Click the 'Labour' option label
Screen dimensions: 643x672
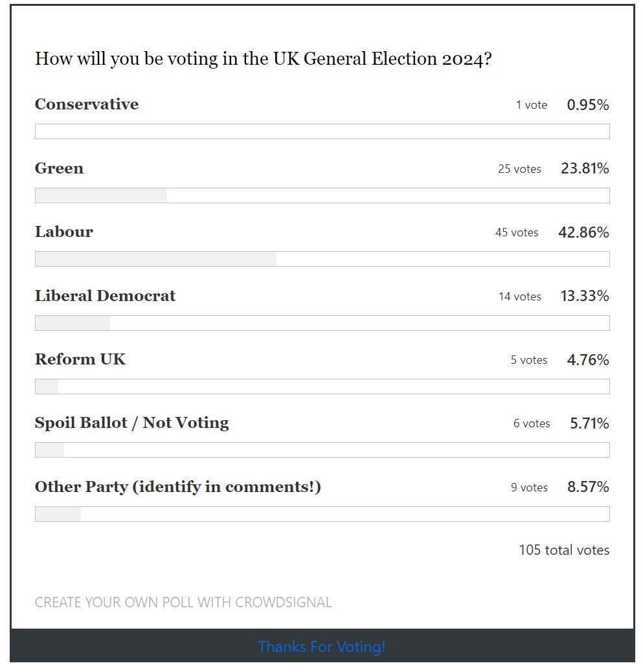pyautogui.click(x=64, y=232)
